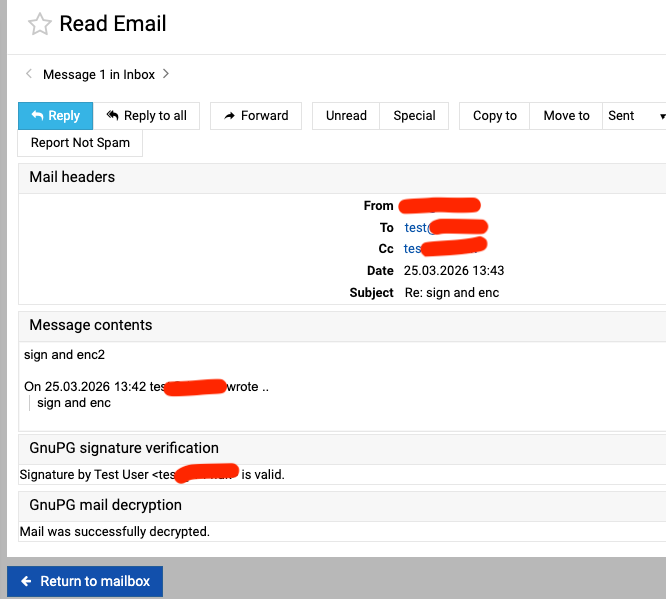Open the Sent folder dropdown
666x599 pixels.
click(636, 116)
